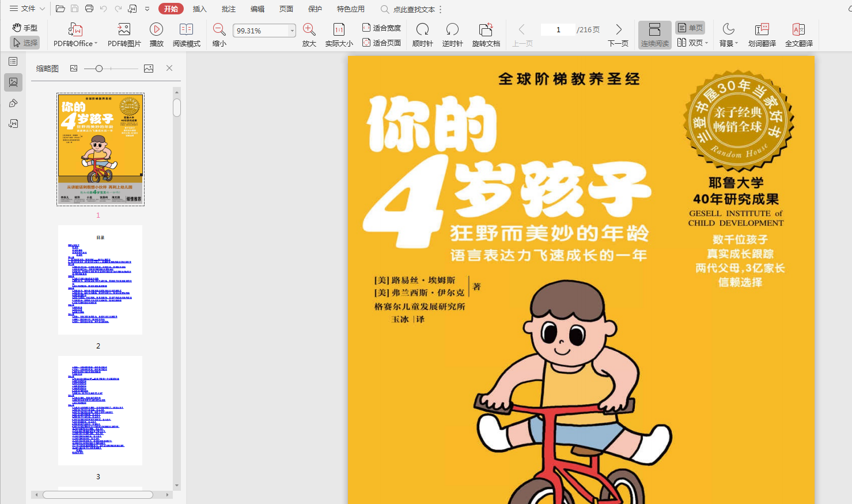Select the page 1 cover thumbnail
The height and width of the screenshot is (504, 852).
pos(100,149)
